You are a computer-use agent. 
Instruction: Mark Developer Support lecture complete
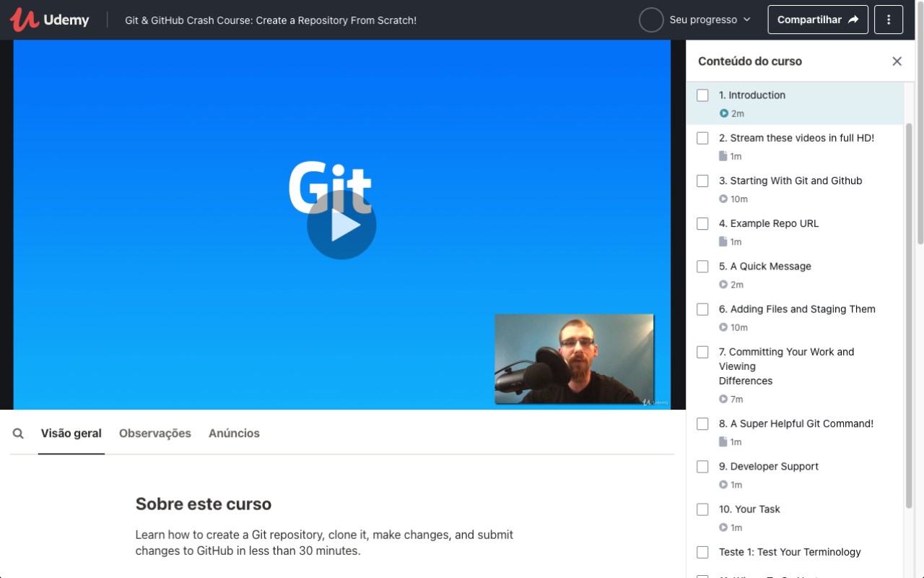tap(702, 467)
